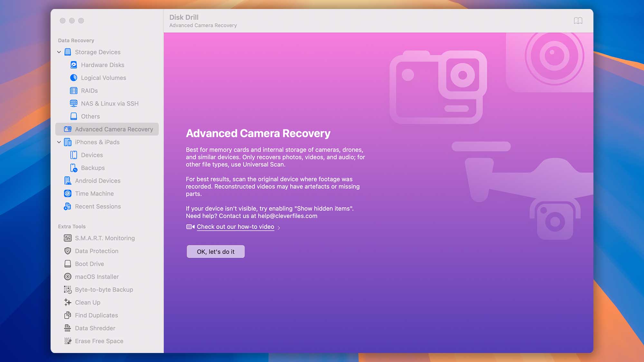Click the Erase Free Space icon
The image size is (644, 362).
click(x=68, y=341)
